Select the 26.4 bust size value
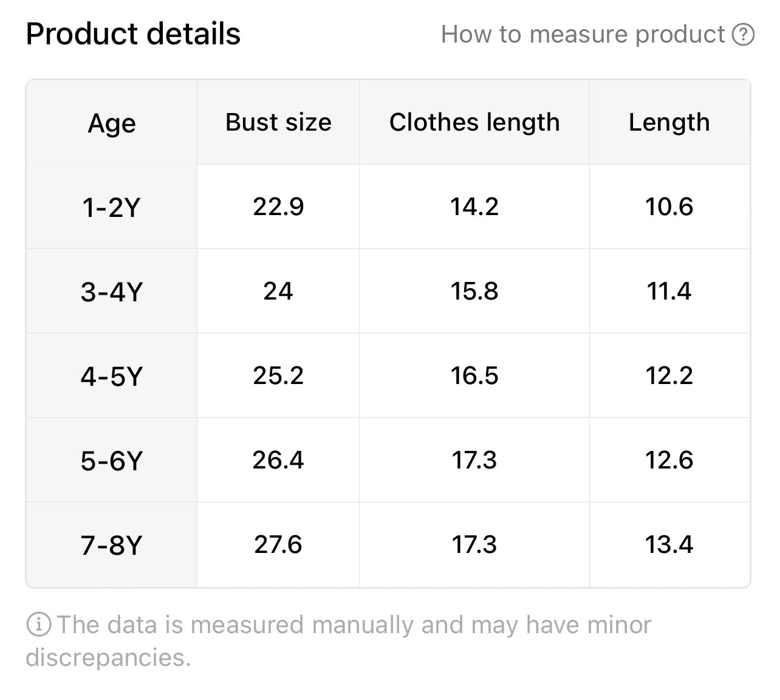Screen dimensions: 780x700 tap(278, 460)
